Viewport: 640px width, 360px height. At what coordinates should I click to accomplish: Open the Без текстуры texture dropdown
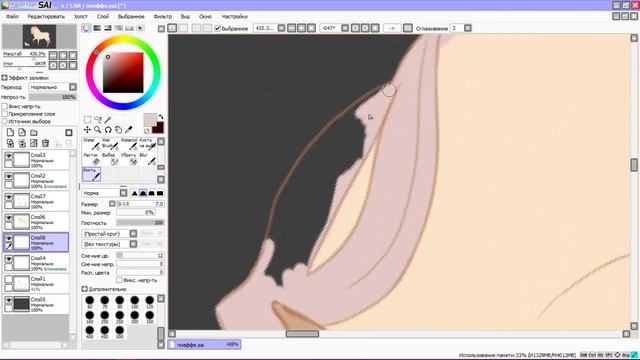133,244
